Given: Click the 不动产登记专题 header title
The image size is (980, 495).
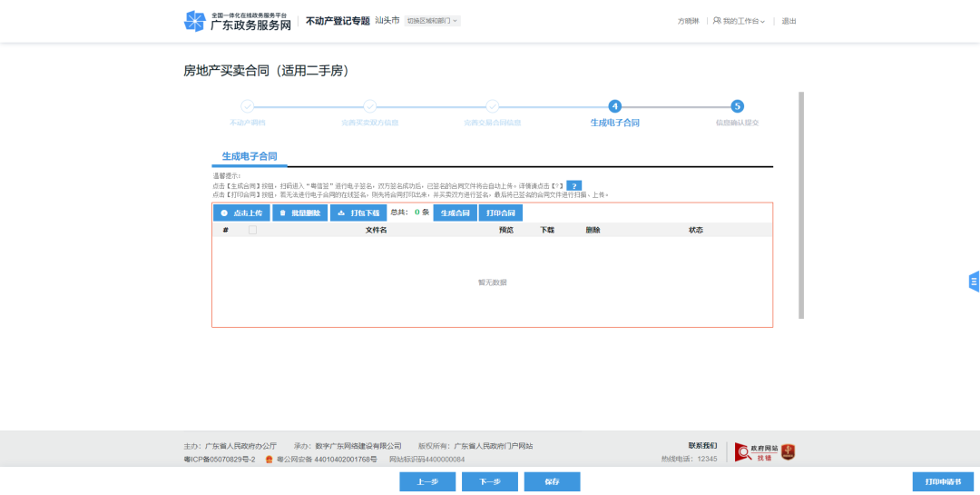Looking at the screenshot, I should (338, 21).
